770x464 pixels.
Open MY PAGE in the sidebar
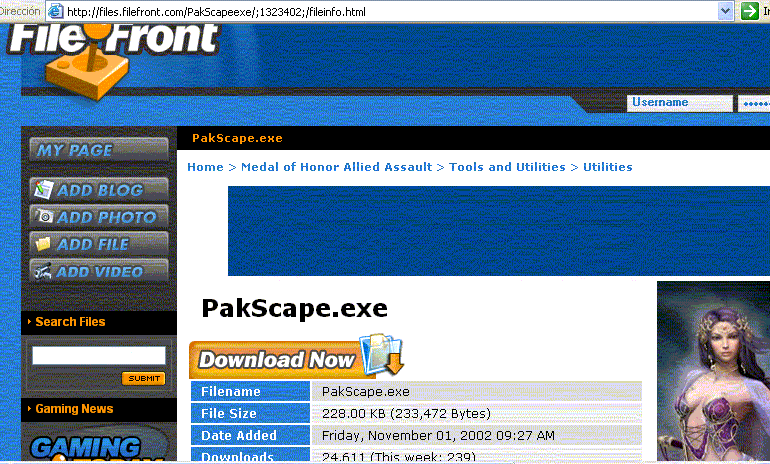pos(99,150)
